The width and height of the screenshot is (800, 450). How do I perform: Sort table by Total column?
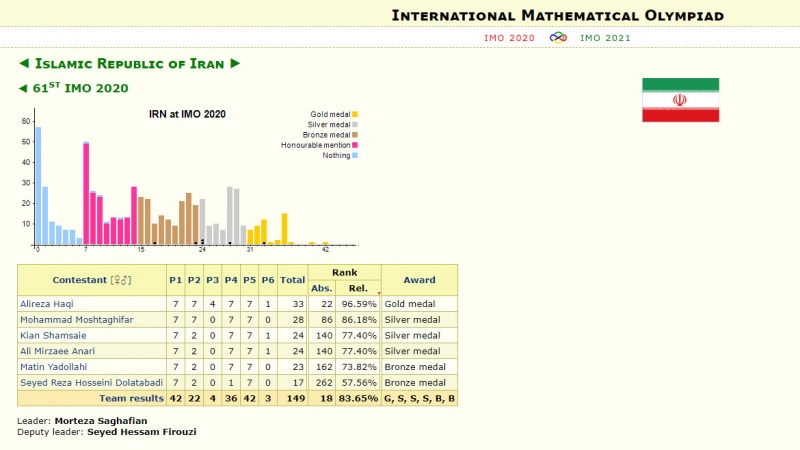tap(292, 280)
